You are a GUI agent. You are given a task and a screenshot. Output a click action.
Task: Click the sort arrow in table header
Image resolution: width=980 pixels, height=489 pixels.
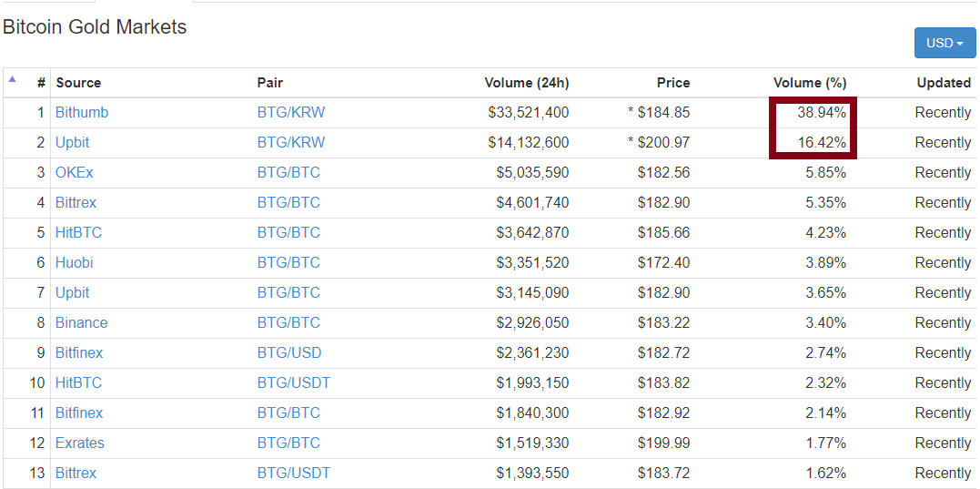pos(13,79)
